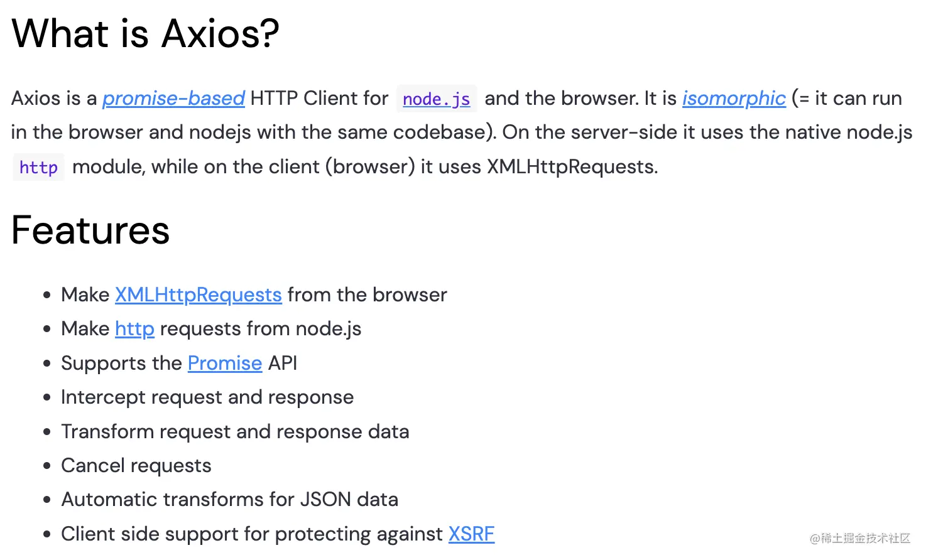Open the Promise API link
The height and width of the screenshot is (560, 926).
coord(225,363)
